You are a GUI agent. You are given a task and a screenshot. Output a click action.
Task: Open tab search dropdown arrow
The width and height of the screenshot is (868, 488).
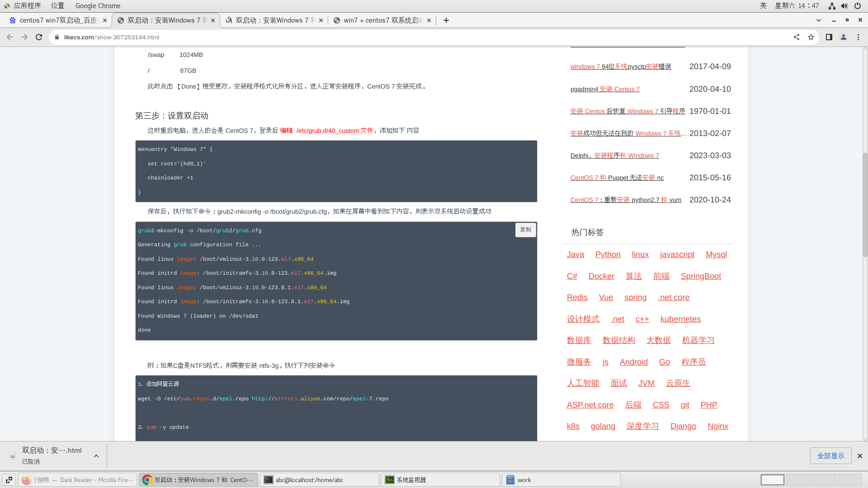[818, 20]
